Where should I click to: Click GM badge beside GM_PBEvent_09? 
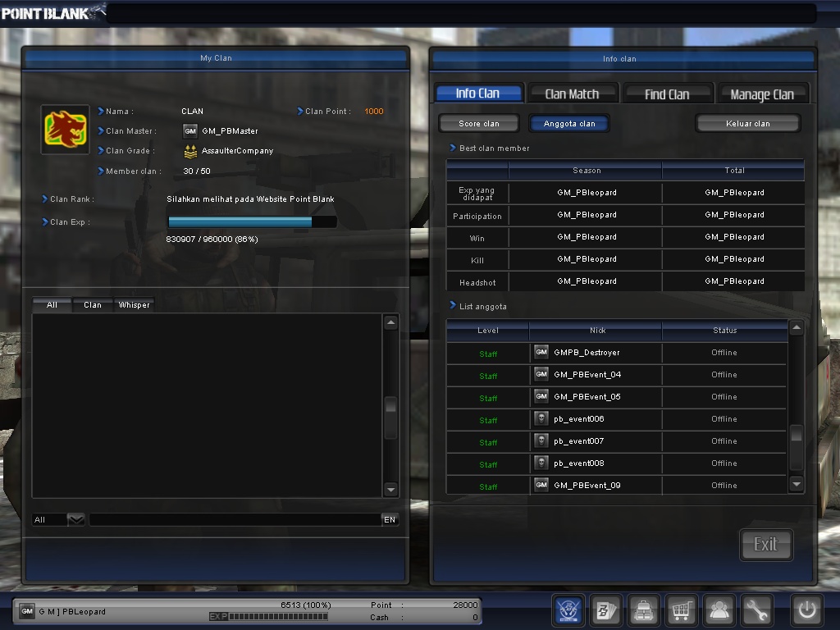click(x=541, y=485)
